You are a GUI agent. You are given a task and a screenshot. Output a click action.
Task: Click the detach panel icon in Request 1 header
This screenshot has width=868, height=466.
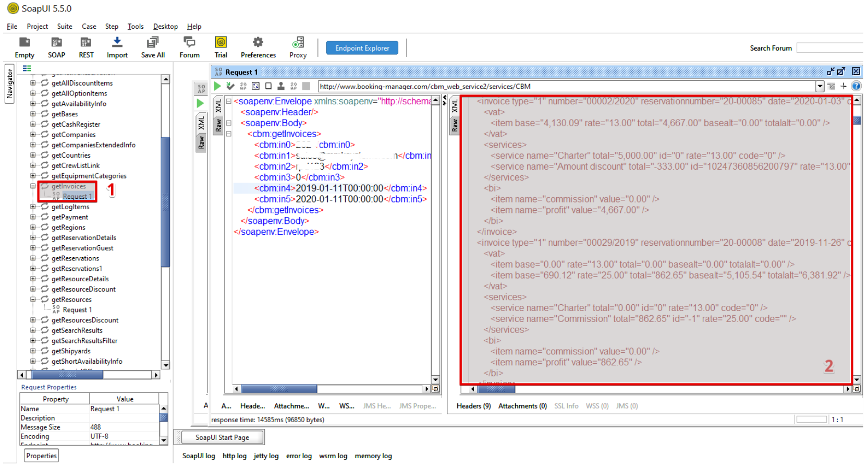[x=841, y=71]
